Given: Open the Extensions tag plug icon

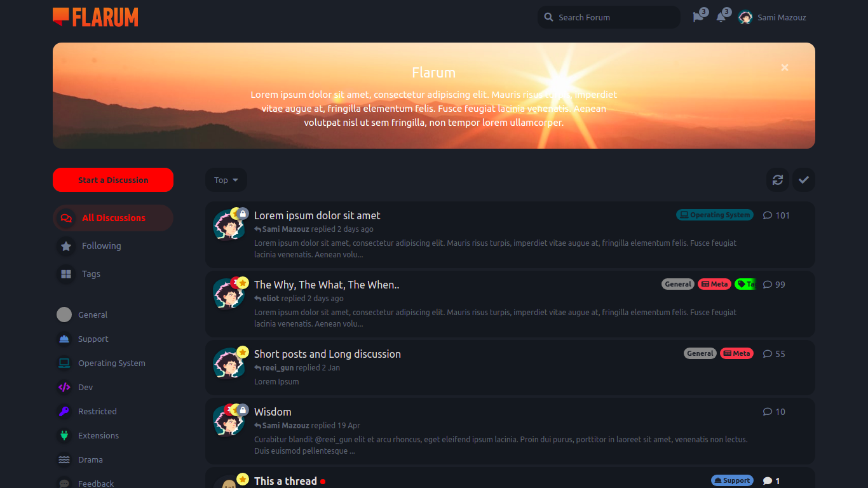Looking at the screenshot, I should click(64, 435).
